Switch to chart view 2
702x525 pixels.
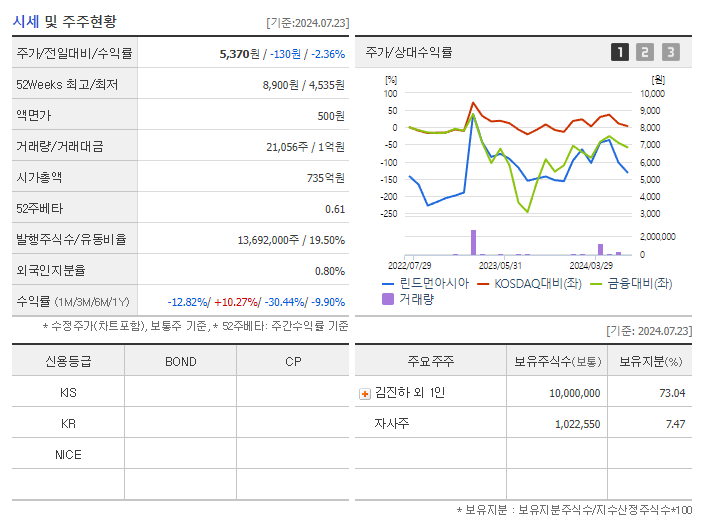pos(645,52)
